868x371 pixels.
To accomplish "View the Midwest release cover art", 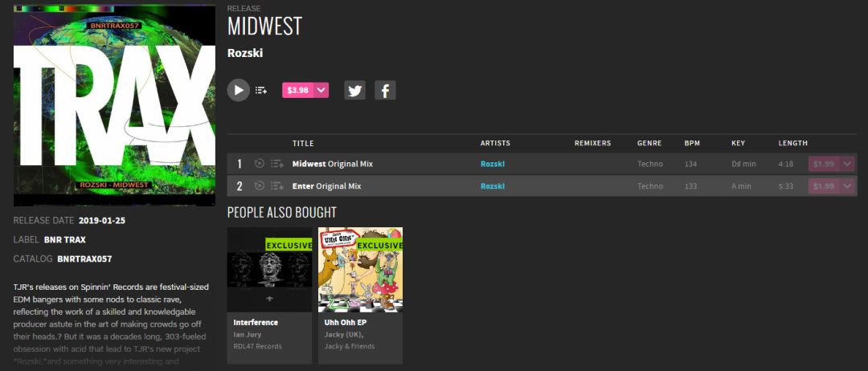I will [x=115, y=105].
